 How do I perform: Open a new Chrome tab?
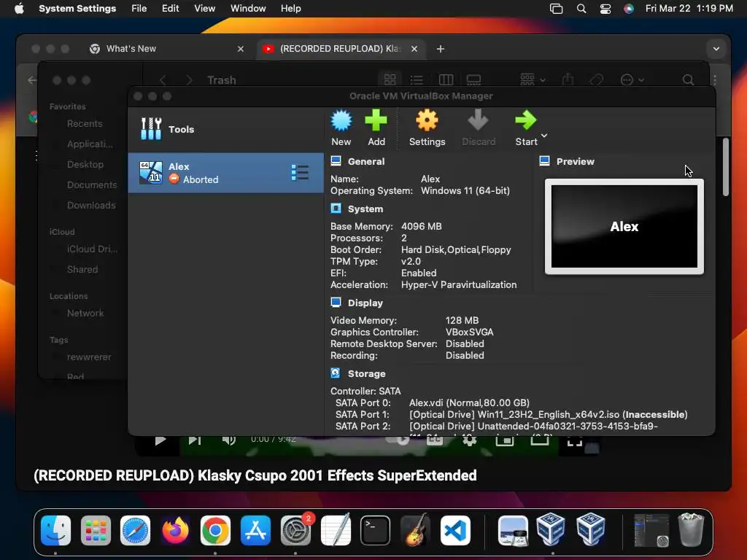(x=440, y=49)
